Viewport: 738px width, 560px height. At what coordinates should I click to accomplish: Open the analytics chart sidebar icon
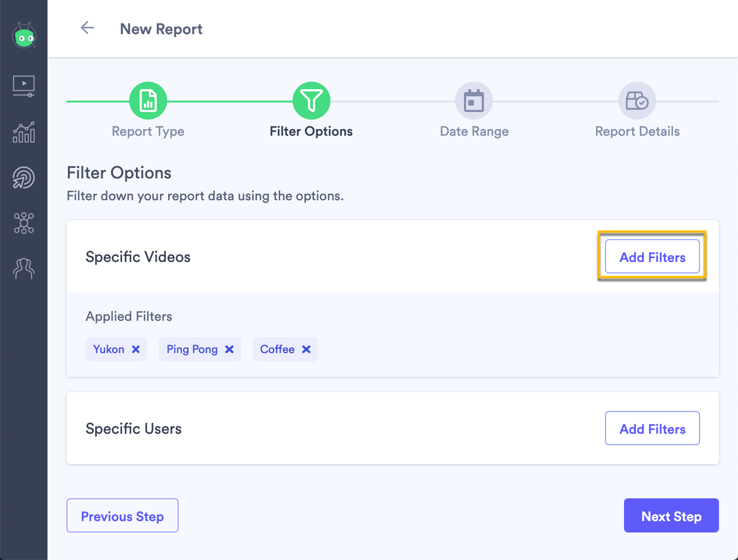pos(24,132)
